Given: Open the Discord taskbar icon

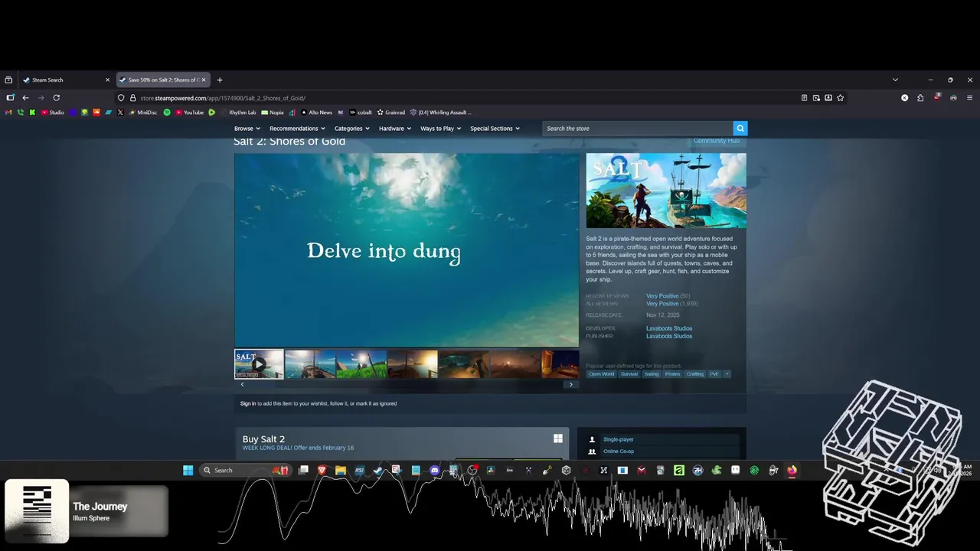Looking at the screenshot, I should point(435,470).
